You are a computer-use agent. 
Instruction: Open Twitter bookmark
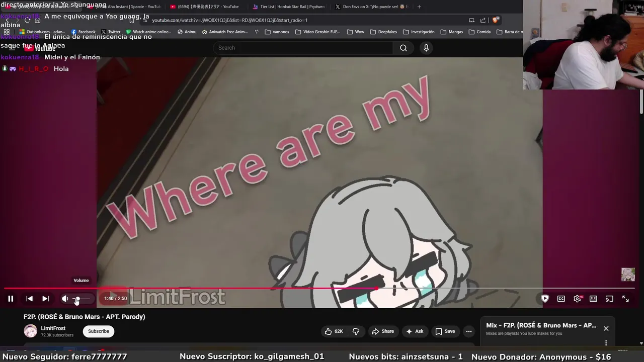pyautogui.click(x=111, y=32)
